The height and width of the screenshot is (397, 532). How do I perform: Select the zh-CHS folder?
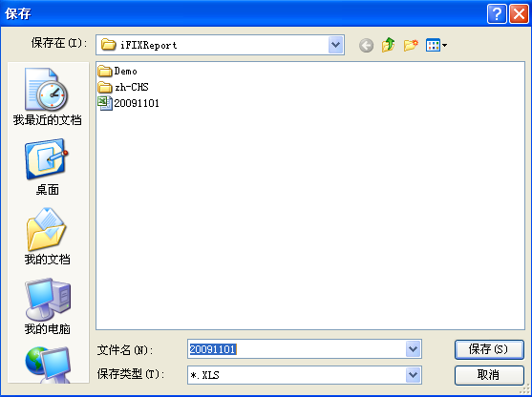coord(123,87)
